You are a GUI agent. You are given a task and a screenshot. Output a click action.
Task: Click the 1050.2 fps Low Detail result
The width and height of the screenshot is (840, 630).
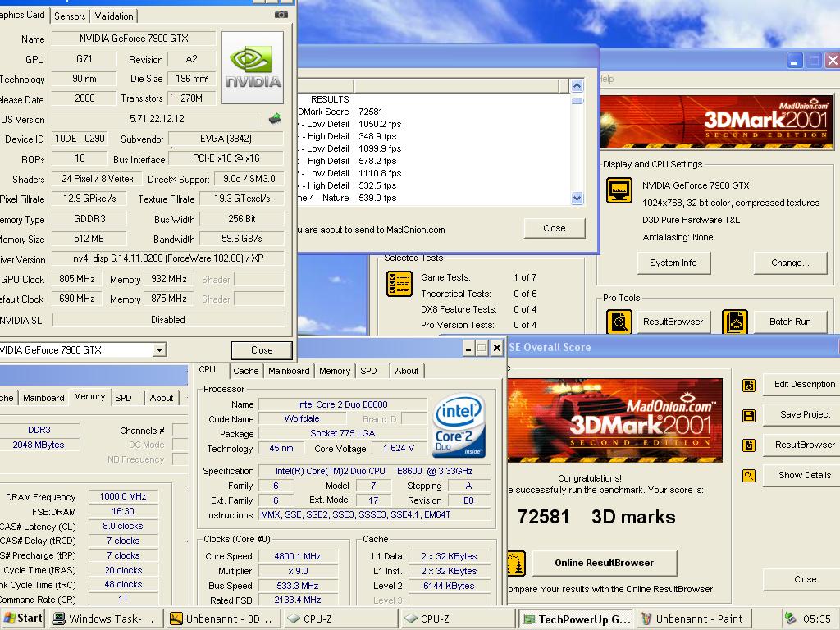pos(380,125)
